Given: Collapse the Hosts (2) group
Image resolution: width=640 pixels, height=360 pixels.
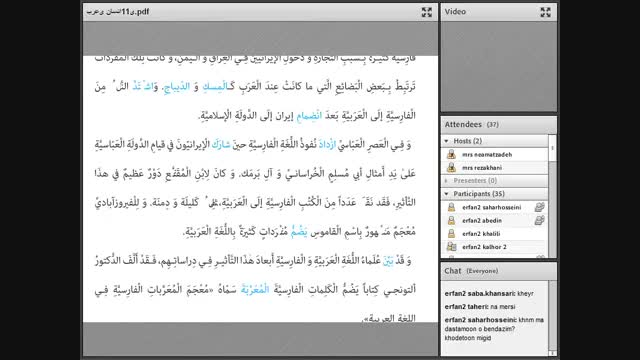Looking at the screenshot, I should (447, 141).
